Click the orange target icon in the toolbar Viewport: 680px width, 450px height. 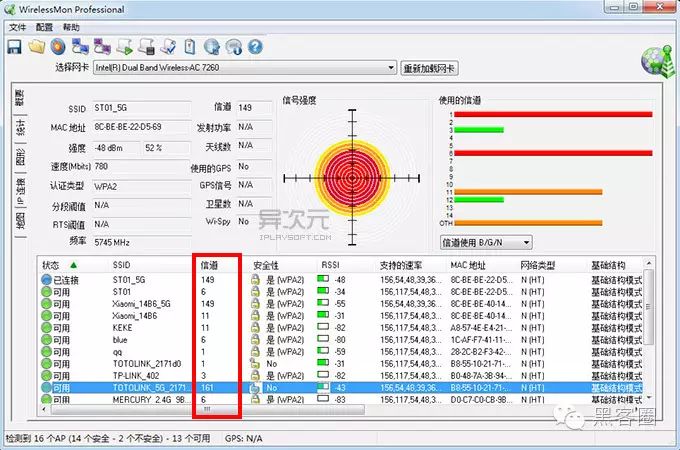point(58,47)
